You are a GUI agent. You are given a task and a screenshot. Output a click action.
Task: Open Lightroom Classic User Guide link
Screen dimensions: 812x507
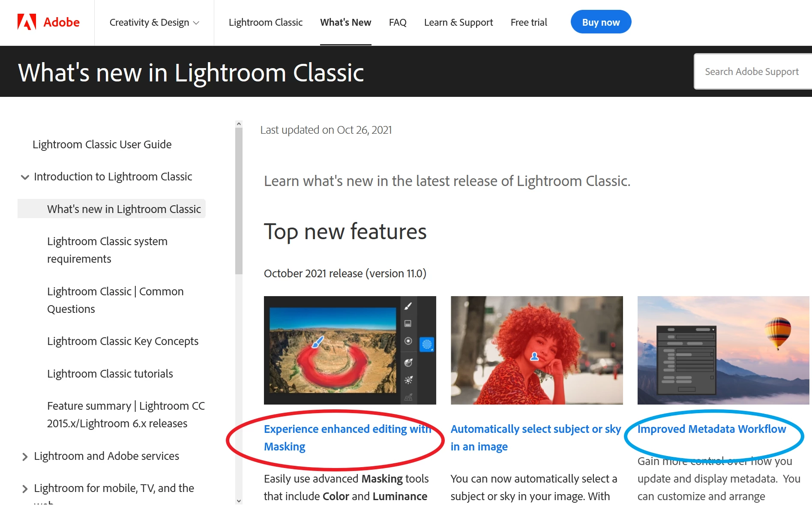[x=102, y=144]
